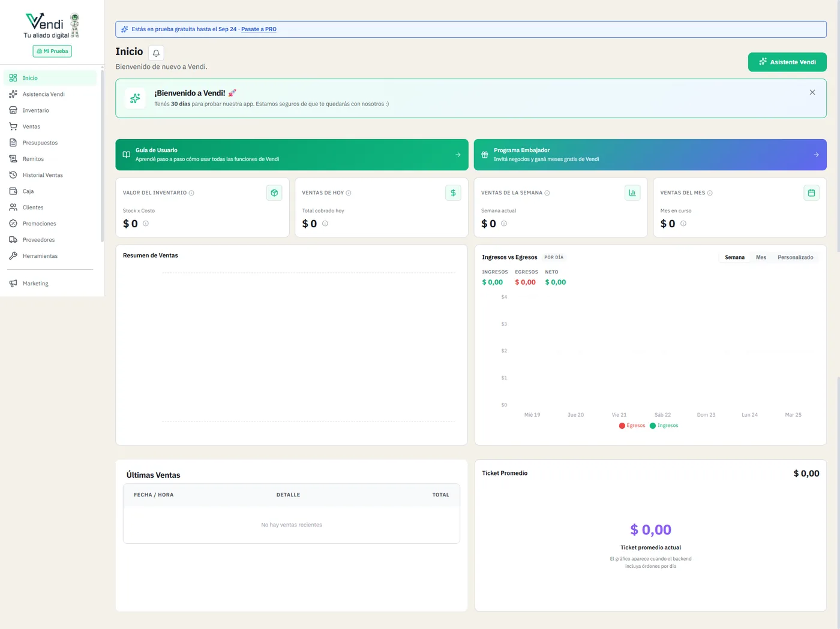840x629 pixels.
Task: Open the Asistente Vendi button
Action: [787, 62]
